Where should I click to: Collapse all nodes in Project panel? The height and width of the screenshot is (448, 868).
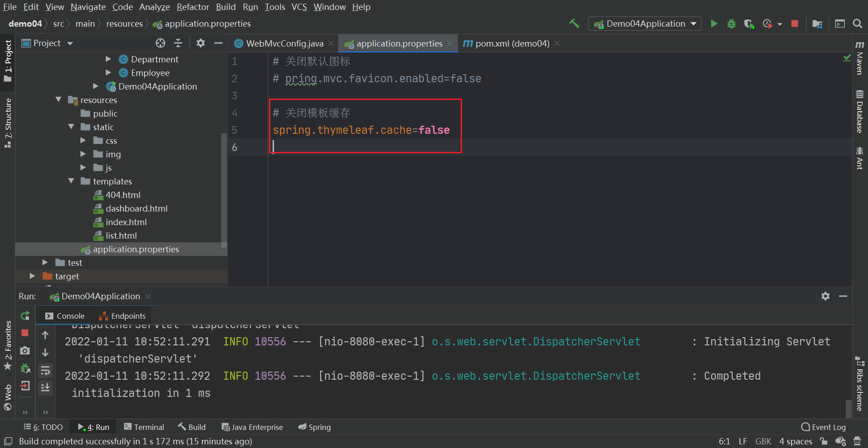click(x=178, y=43)
